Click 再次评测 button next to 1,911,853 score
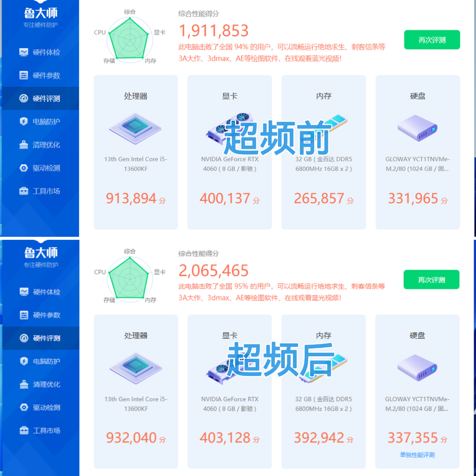Viewport: 476px width, 476px height. [432, 40]
